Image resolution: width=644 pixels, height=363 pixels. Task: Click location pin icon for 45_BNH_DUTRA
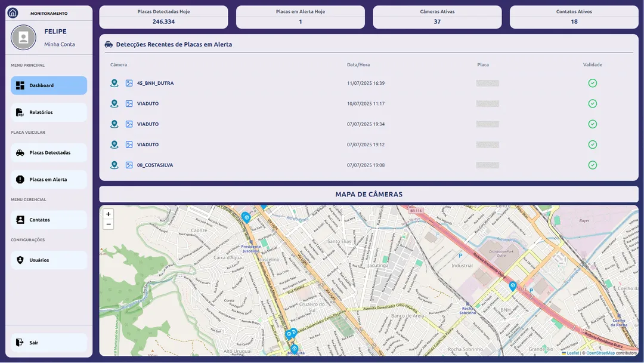coord(114,83)
